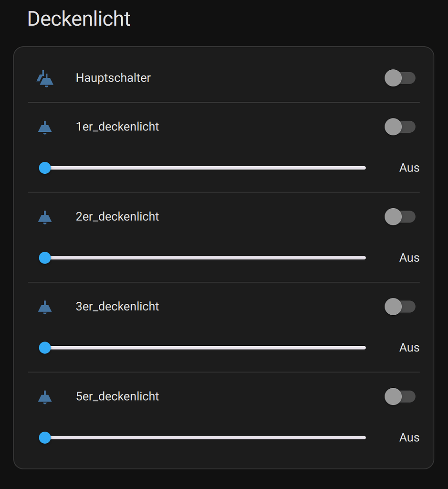Click the 2er_deckenlicht brightness slider track

pos(202,258)
